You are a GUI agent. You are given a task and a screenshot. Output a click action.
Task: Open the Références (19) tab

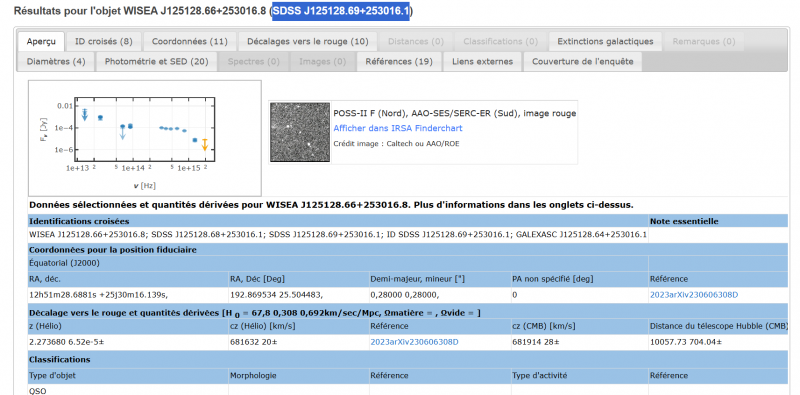point(399,61)
